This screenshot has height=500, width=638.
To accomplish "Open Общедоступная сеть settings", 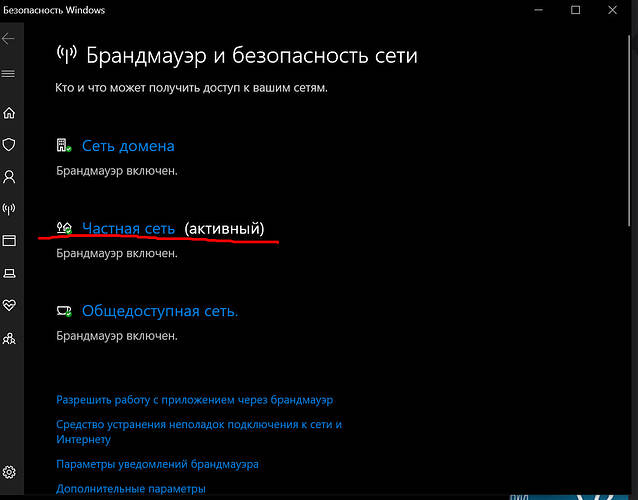I will (160, 311).
